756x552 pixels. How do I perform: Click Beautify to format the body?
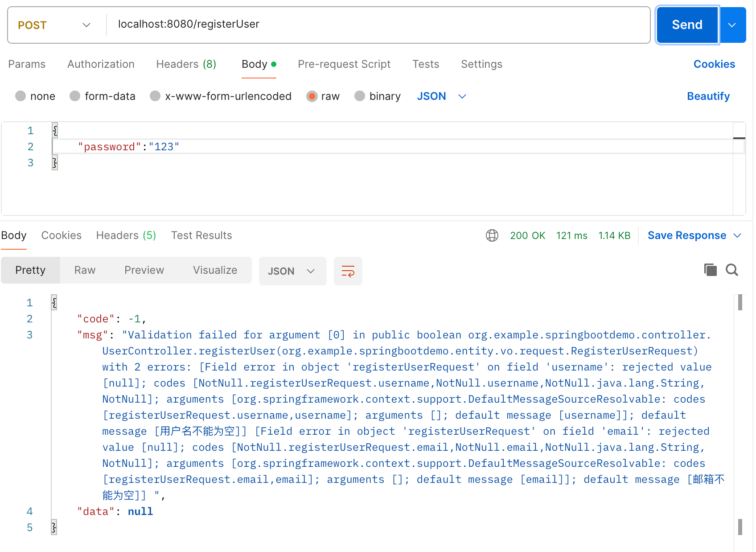(x=708, y=96)
